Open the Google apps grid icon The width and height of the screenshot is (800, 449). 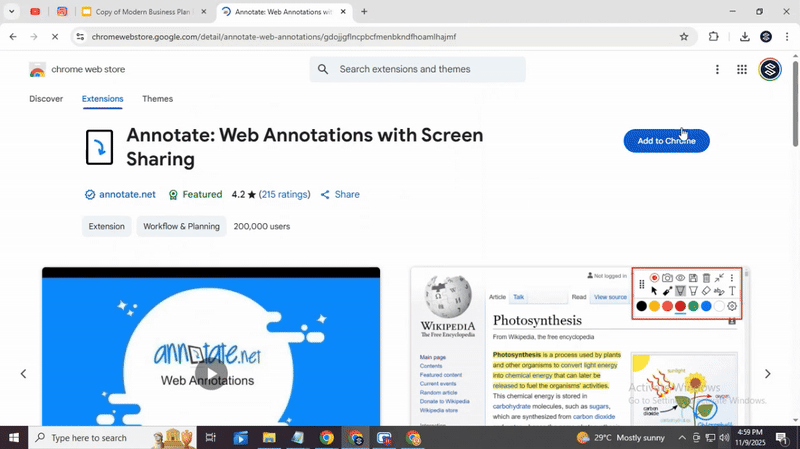(742, 69)
